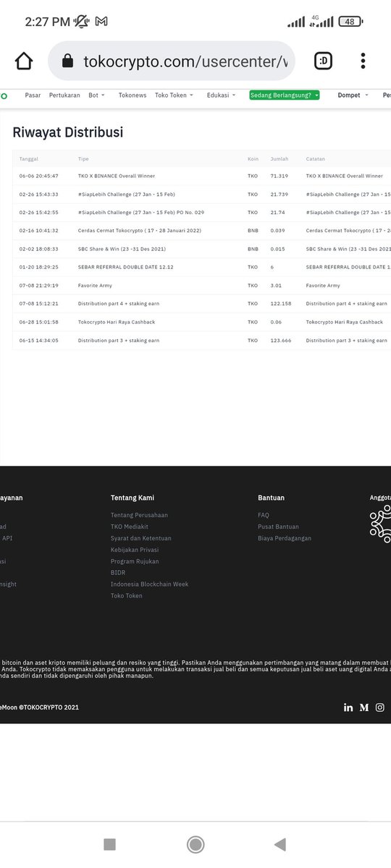Image resolution: width=391 pixels, height=868 pixels.
Task: Click the Tentang Kami footer heading
Action: (133, 498)
